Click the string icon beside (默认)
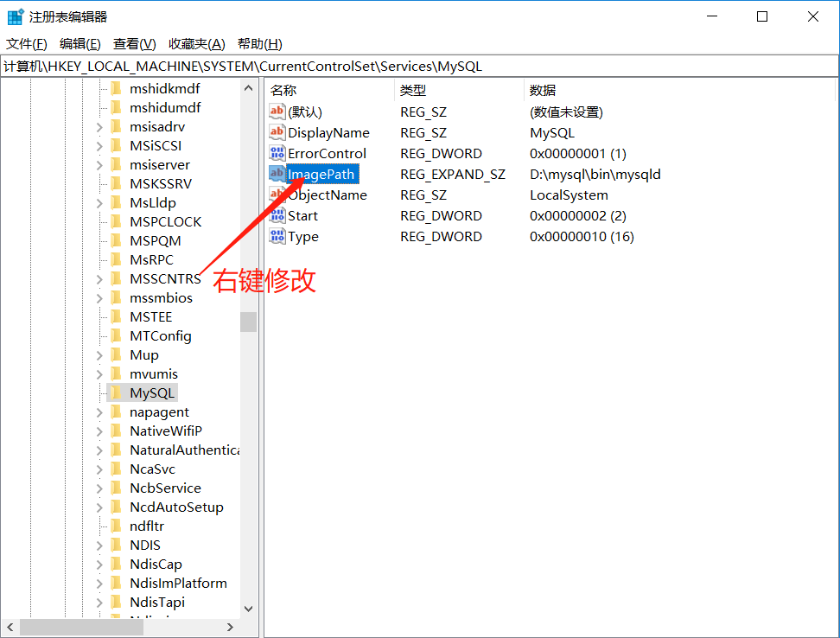This screenshot has width=840, height=638. (276, 111)
